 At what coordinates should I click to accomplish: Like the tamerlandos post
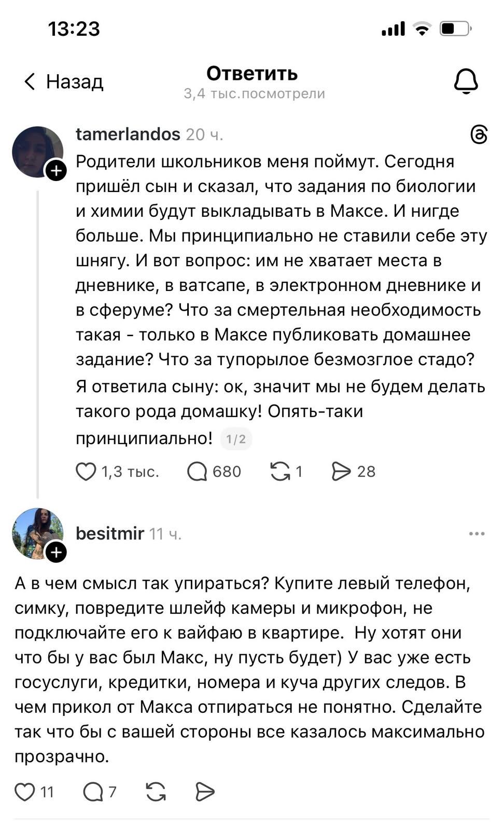(x=86, y=472)
